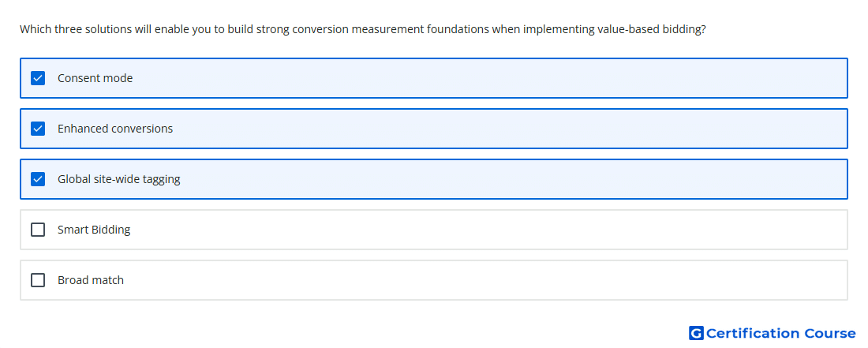868x348 pixels.
Task: Deselect the highlighted Consent mode answer card
Action: coord(434,78)
